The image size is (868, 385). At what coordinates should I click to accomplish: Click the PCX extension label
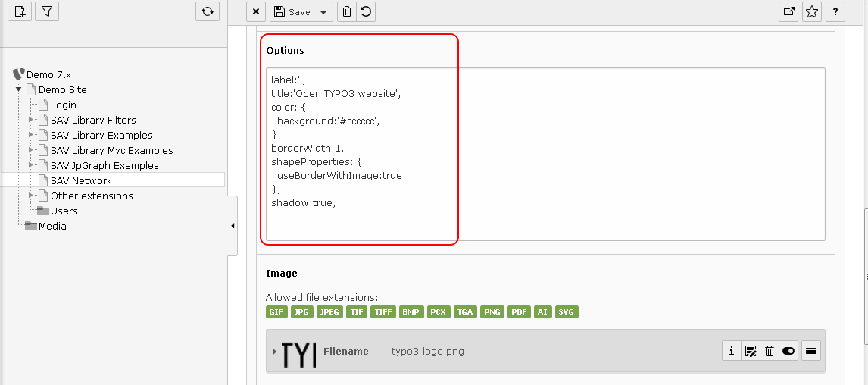click(x=438, y=312)
